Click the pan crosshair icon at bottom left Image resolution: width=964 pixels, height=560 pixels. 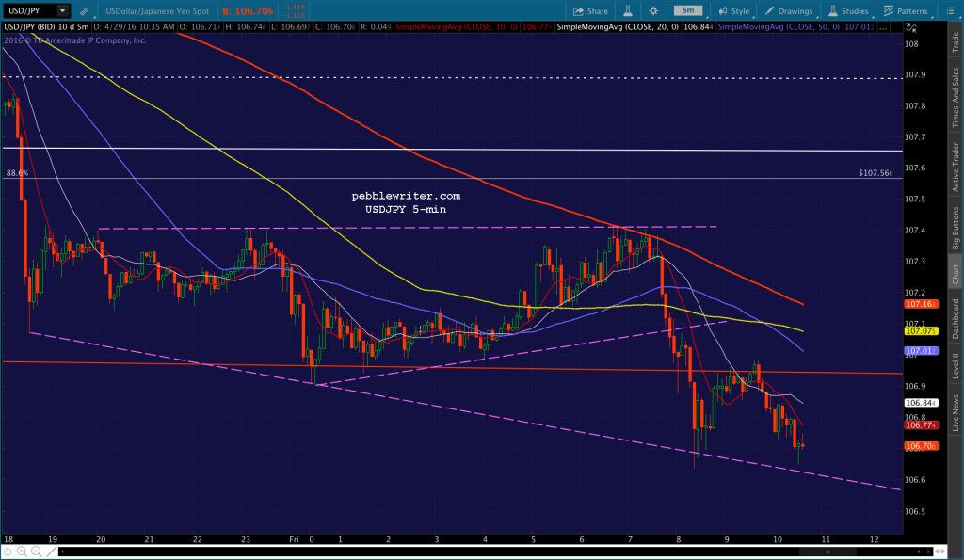8,552
